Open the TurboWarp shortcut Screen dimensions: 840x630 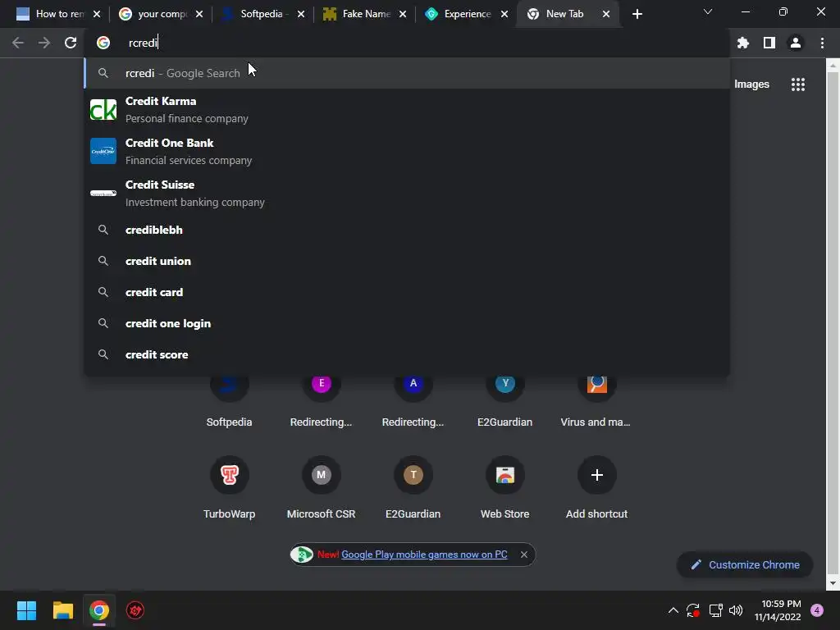click(230, 487)
